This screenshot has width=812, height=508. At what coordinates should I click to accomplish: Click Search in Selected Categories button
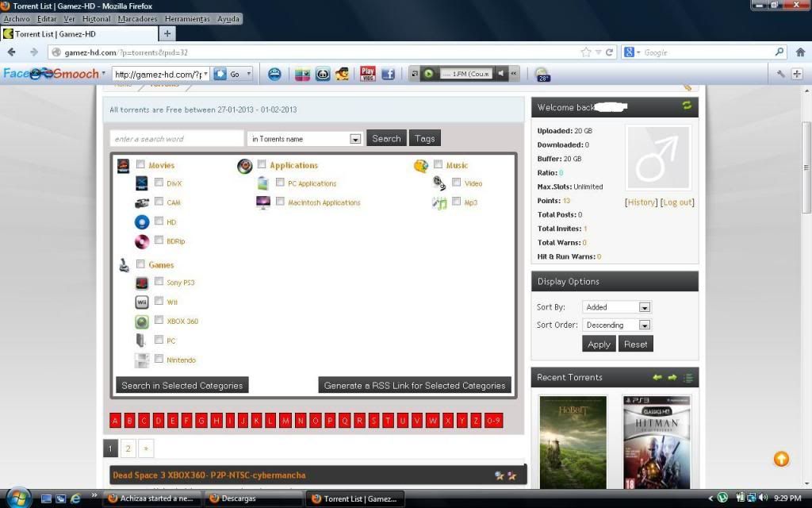182,385
